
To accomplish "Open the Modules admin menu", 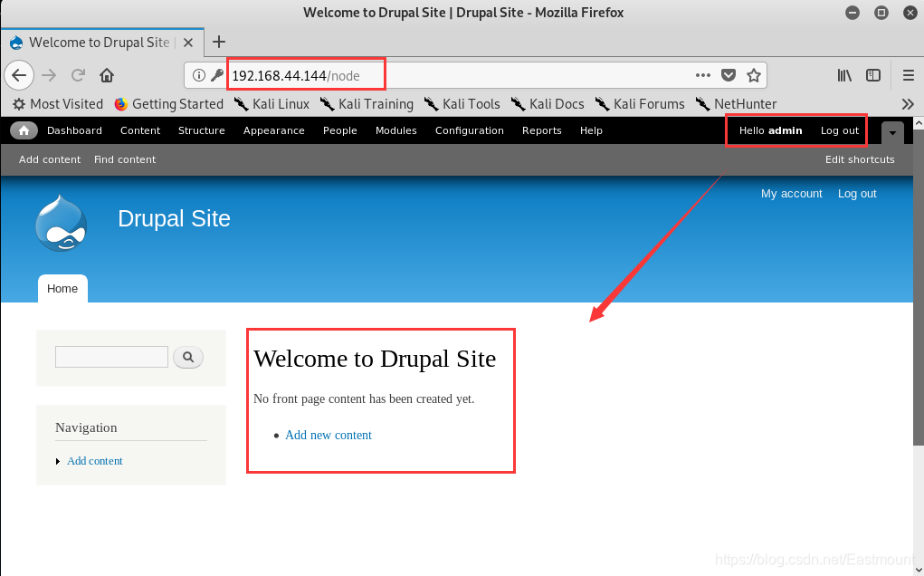I will 396,131.
